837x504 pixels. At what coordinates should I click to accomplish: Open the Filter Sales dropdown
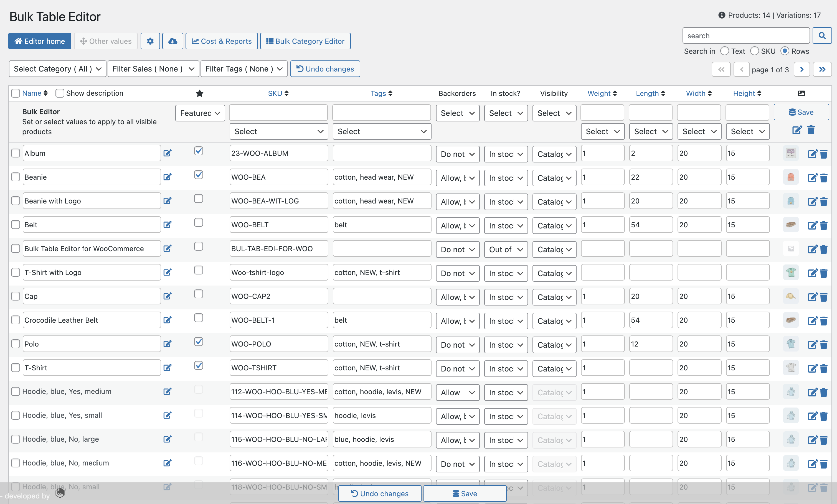[x=153, y=68]
